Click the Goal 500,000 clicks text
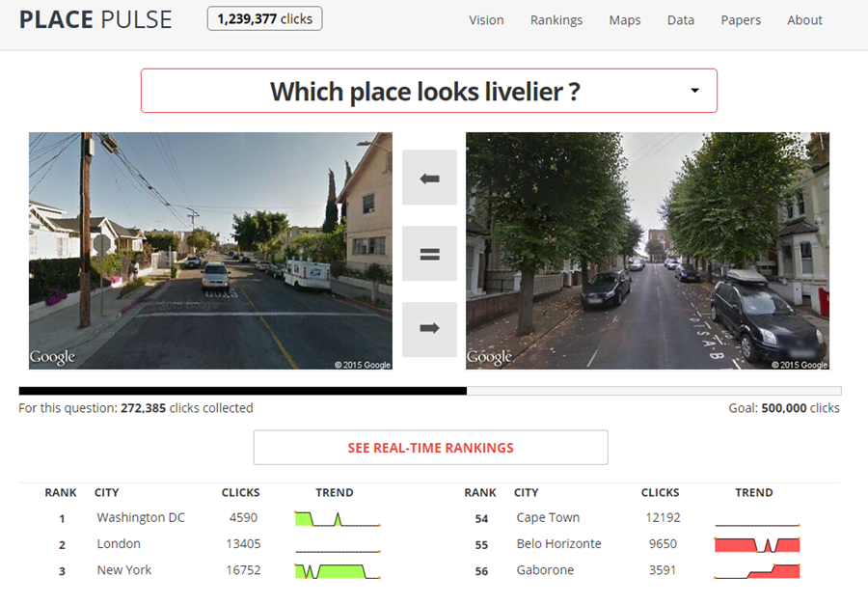 point(784,408)
